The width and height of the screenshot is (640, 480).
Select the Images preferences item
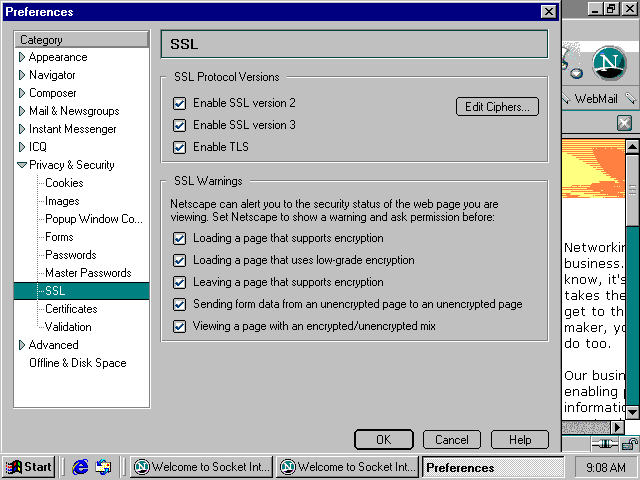[62, 201]
